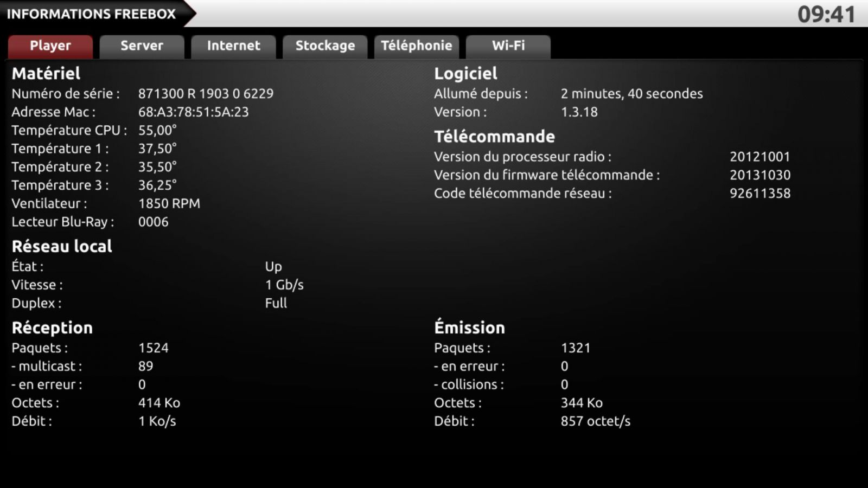This screenshot has width=868, height=488.
Task: Click the Allumé depuis label
Action: (x=481, y=94)
